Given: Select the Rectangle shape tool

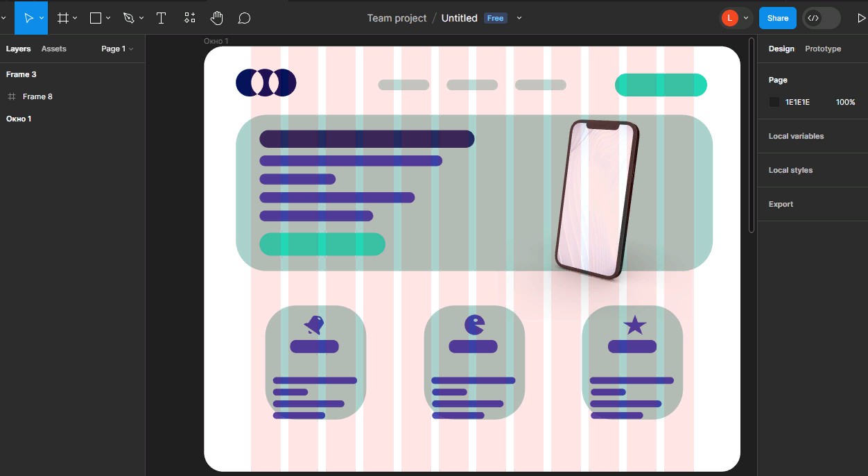Looking at the screenshot, I should click(x=96, y=18).
